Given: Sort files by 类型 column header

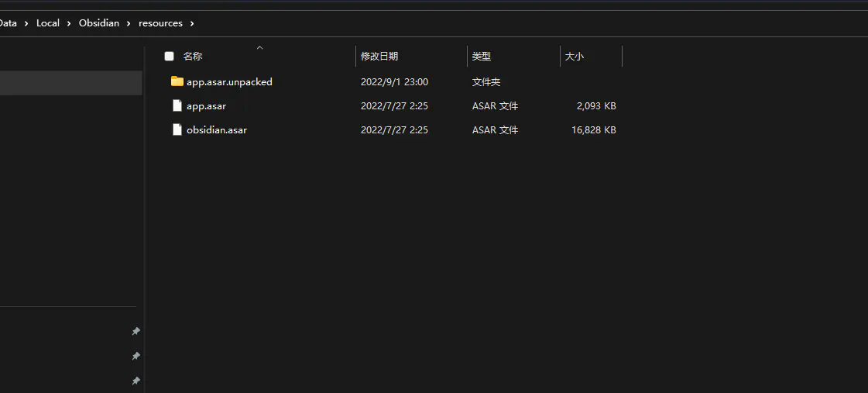Looking at the screenshot, I should coord(482,56).
